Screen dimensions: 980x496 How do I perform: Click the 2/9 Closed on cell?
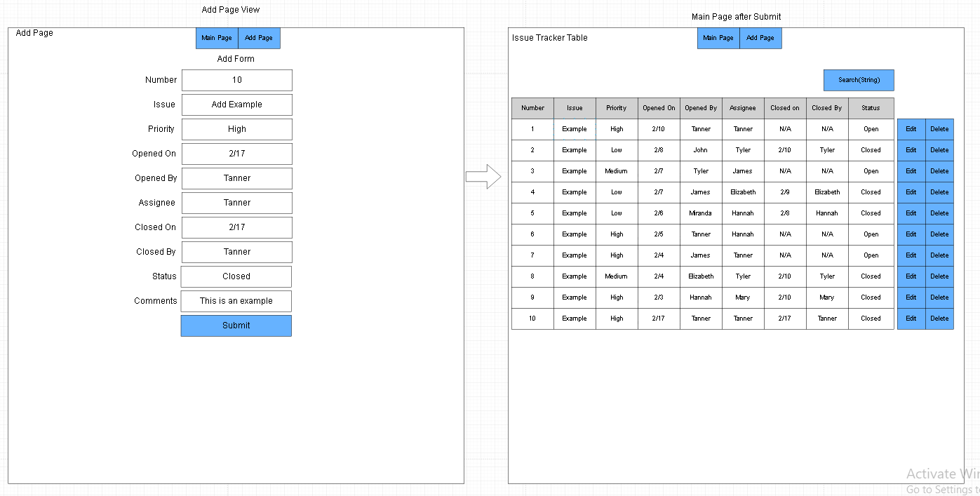tap(785, 192)
